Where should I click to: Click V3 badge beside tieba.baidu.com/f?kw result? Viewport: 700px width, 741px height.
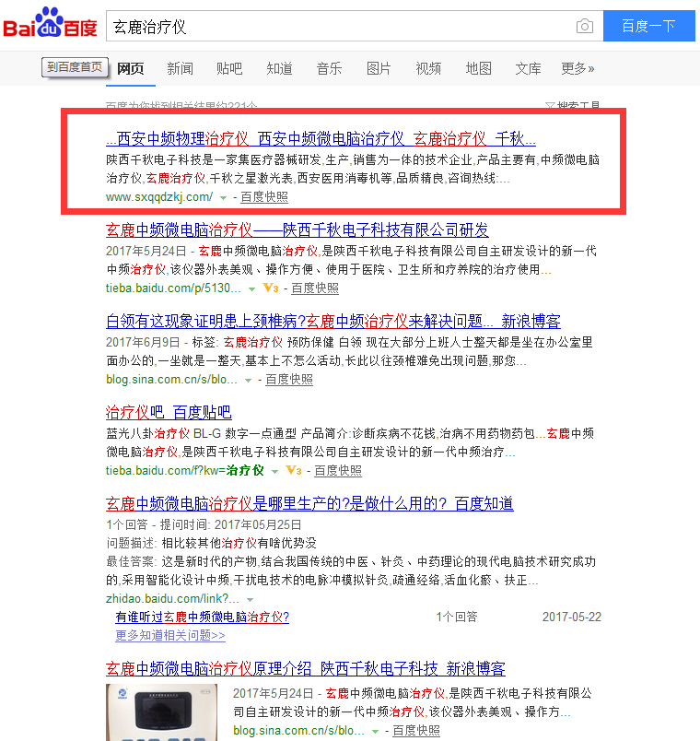(293, 471)
